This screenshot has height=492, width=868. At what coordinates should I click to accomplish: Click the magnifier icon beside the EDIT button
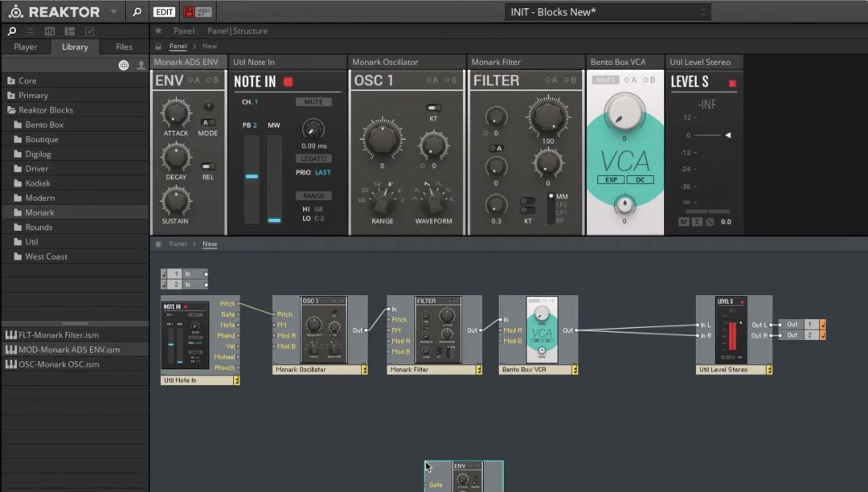[137, 11]
